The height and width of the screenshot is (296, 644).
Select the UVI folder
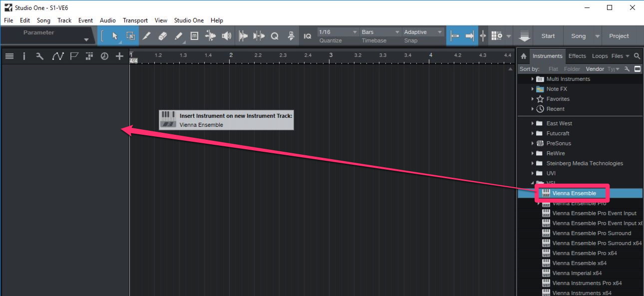[x=551, y=173]
